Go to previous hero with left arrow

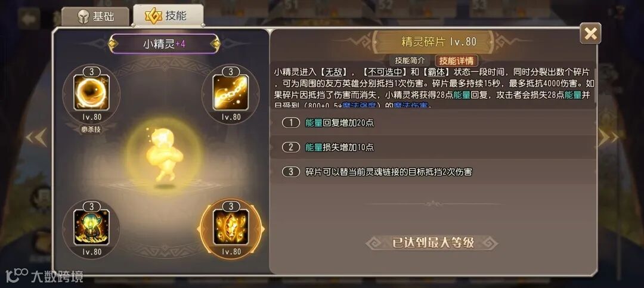coord(36,138)
